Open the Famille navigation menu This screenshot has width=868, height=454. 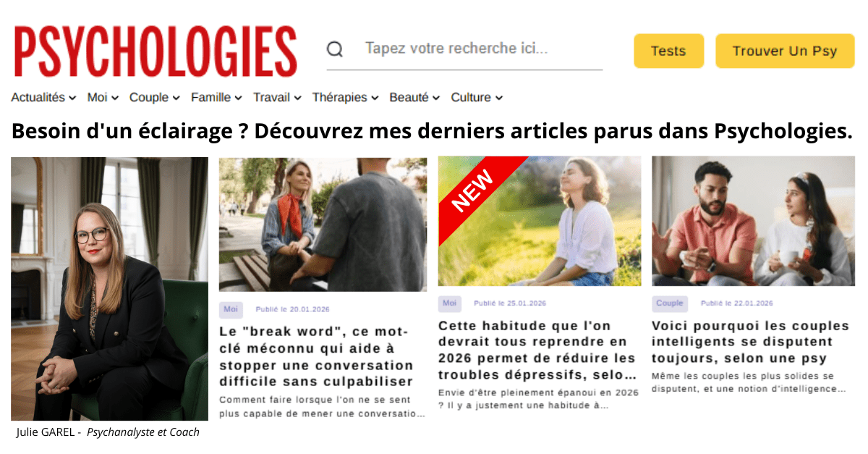coord(216,97)
